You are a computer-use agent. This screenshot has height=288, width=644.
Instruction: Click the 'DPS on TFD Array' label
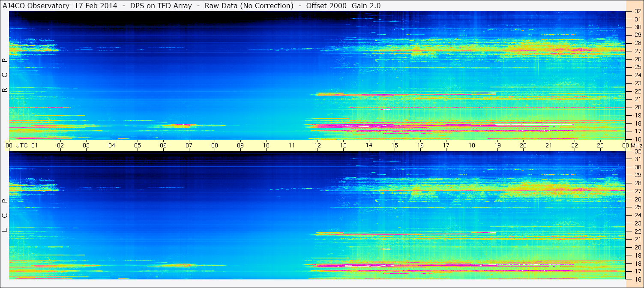click(161, 6)
